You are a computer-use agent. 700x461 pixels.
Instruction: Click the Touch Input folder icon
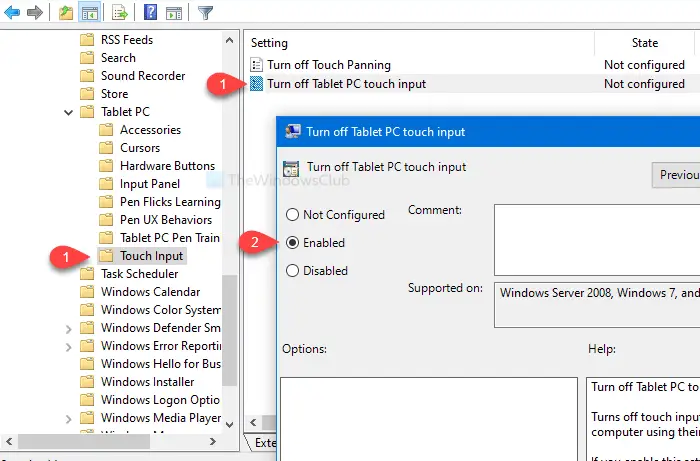coord(106,256)
